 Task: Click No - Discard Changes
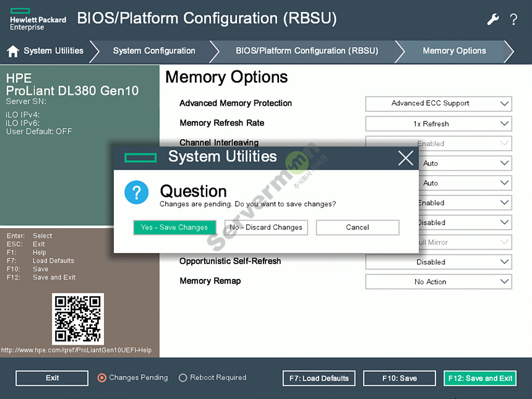[266, 227]
